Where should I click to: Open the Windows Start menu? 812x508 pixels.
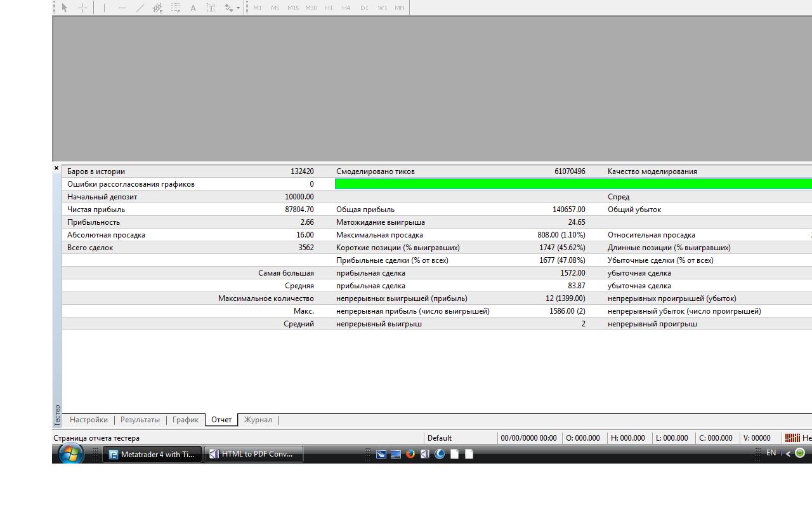click(70, 454)
